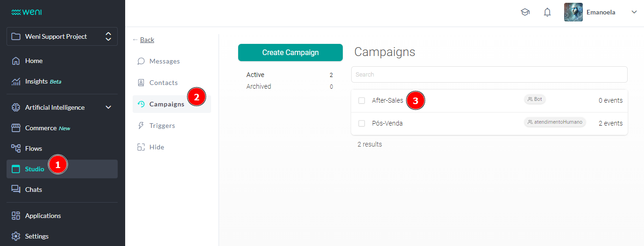The image size is (644, 246).
Task: Open Insights chart icon
Action: coord(16,82)
